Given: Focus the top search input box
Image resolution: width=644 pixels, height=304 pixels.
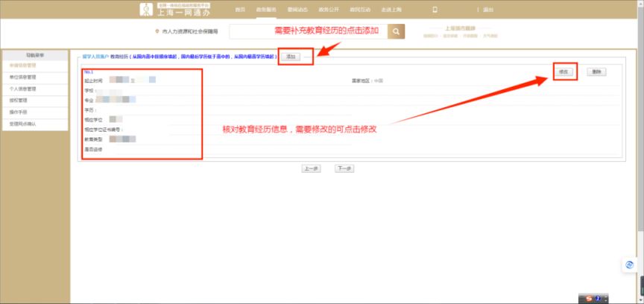Looking at the screenshot, I should coord(309,31).
